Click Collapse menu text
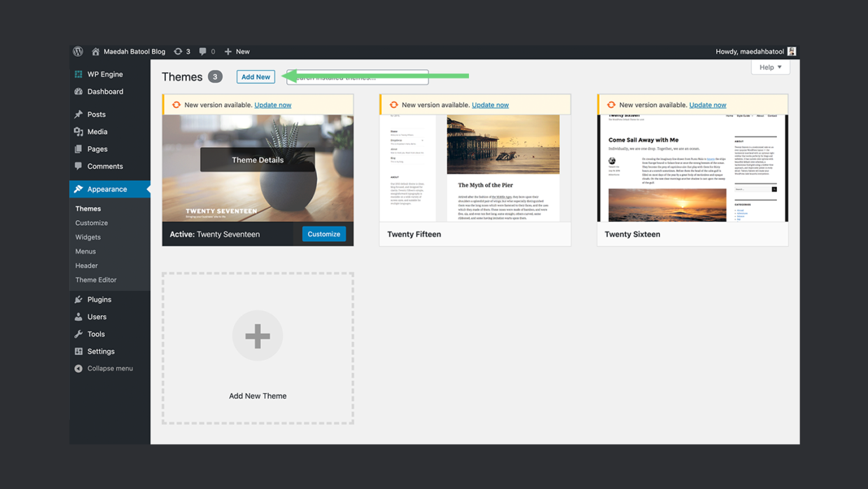 [x=110, y=369]
